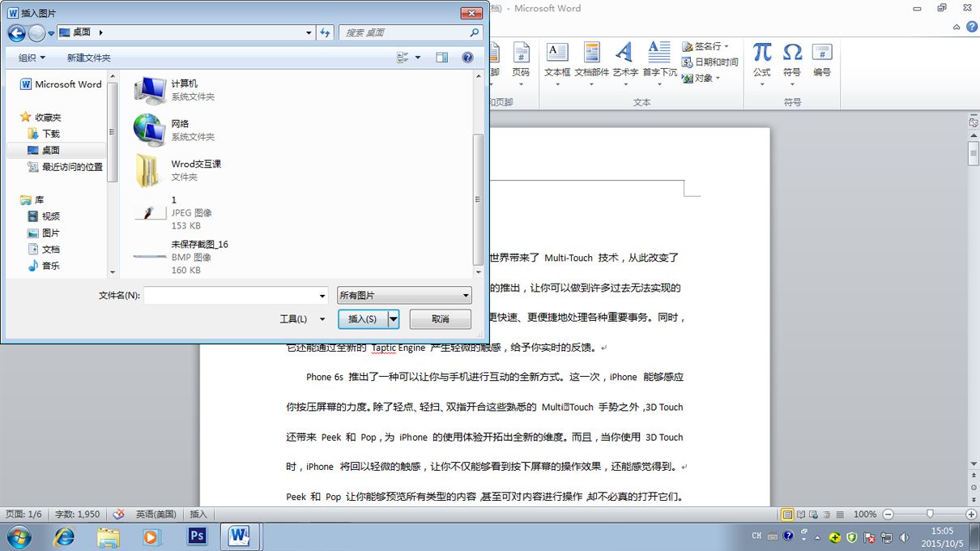This screenshot has height=551, width=980.
Task: Open 图片 library
Action: (44, 233)
